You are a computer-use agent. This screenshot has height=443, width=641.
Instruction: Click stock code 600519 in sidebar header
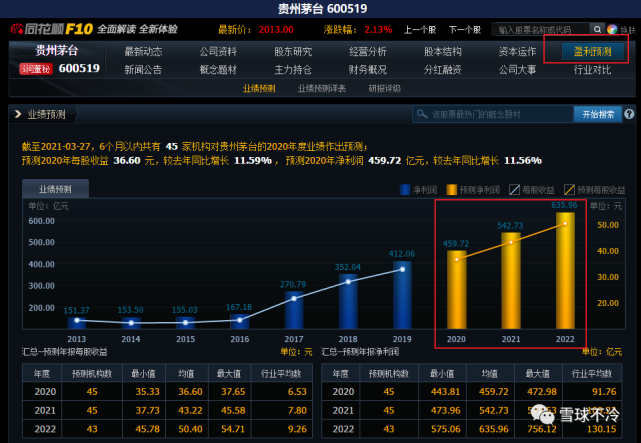(79, 68)
